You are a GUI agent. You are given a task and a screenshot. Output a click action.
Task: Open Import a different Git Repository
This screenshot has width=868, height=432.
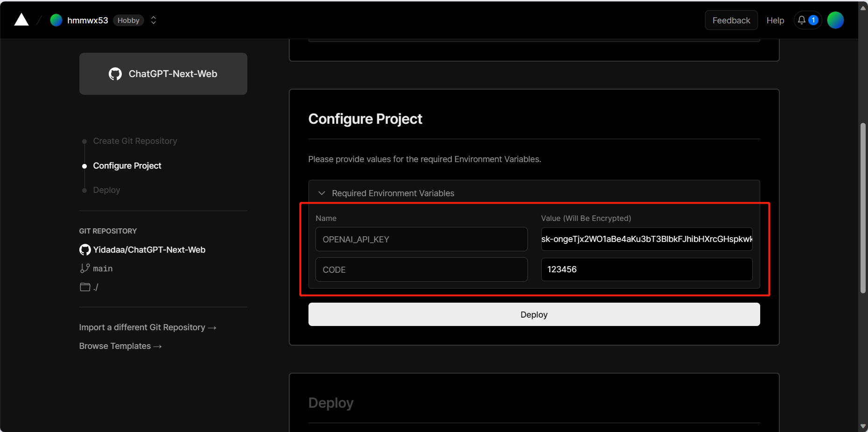[x=147, y=327]
